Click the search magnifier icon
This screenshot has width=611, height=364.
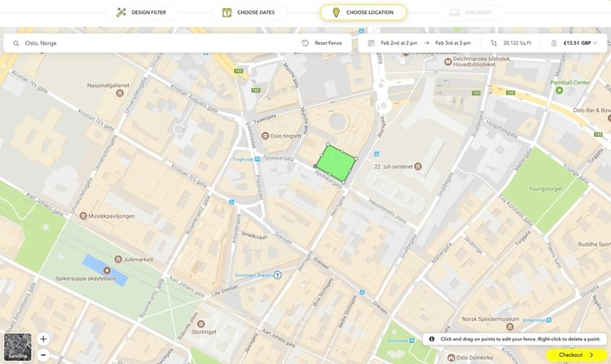pos(15,43)
